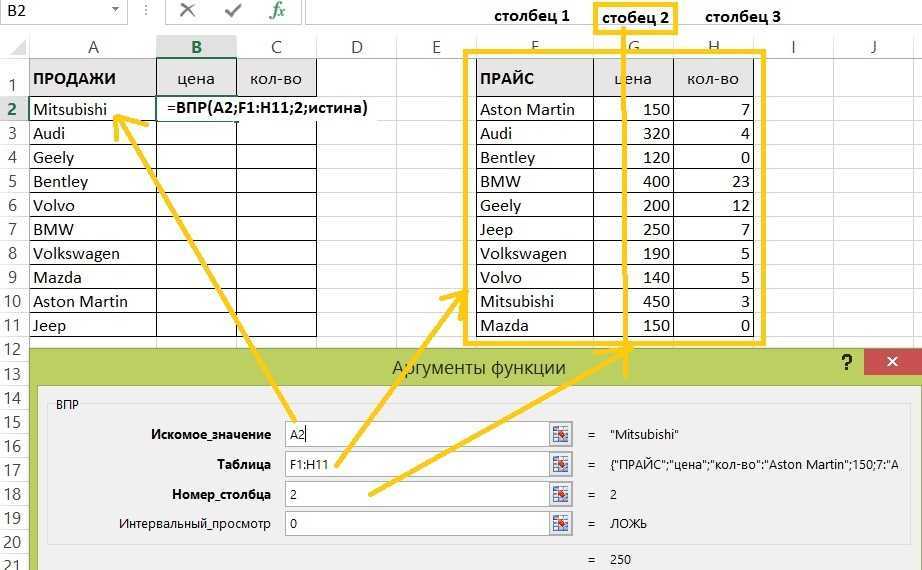Collapse dialog via Искомое_значение range icon
This screenshot has height=570, width=922.
click(x=560, y=434)
